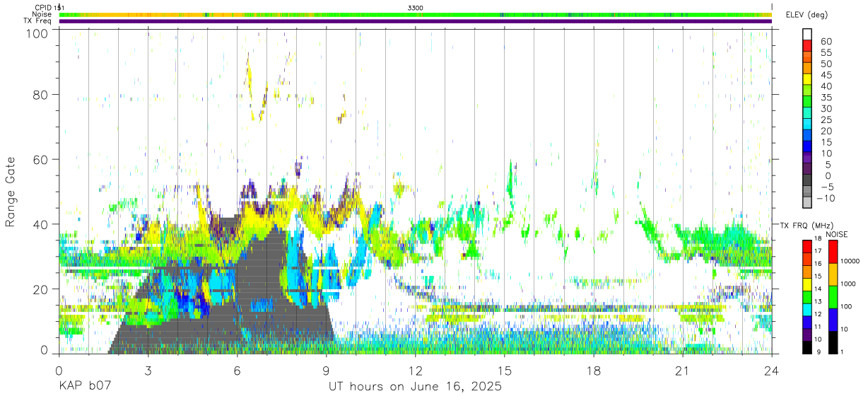Click the "45" value on ELEV legend
Viewport: 868px width, 401px height.
click(x=826, y=75)
